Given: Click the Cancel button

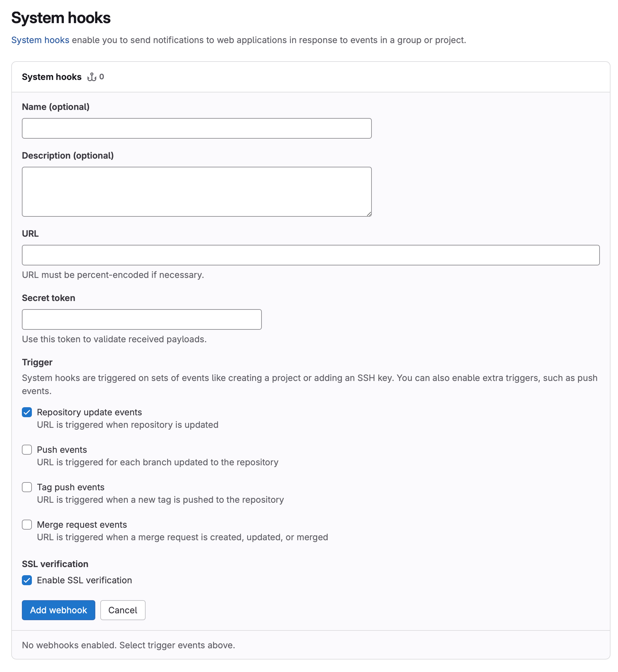Looking at the screenshot, I should [x=123, y=610].
